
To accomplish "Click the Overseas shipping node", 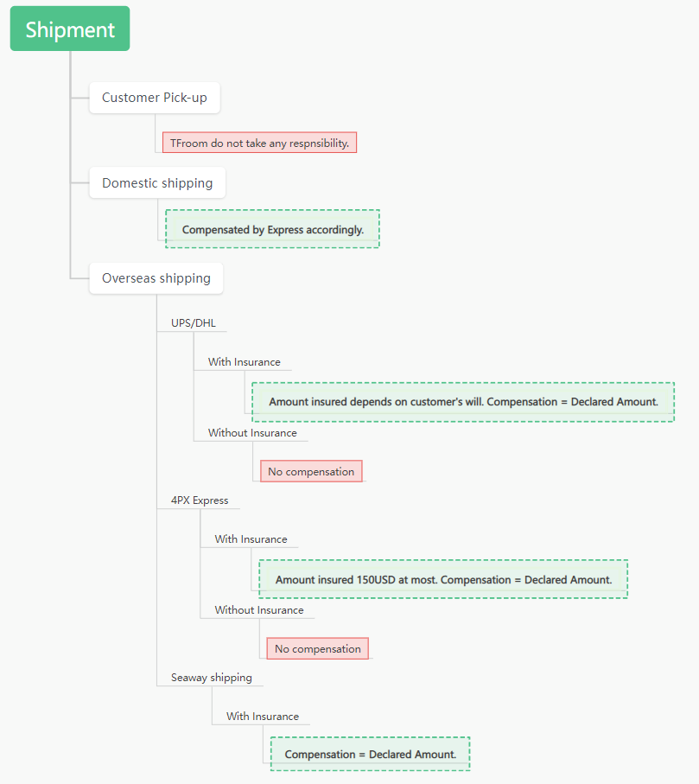I will pyautogui.click(x=156, y=278).
